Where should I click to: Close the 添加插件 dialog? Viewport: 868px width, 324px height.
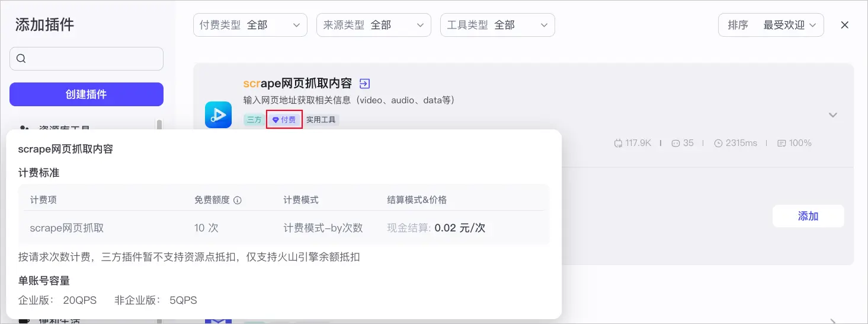(845, 25)
